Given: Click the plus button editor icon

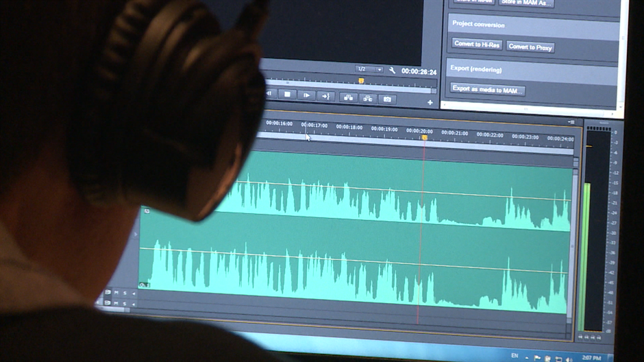Looking at the screenshot, I should pos(430,103).
